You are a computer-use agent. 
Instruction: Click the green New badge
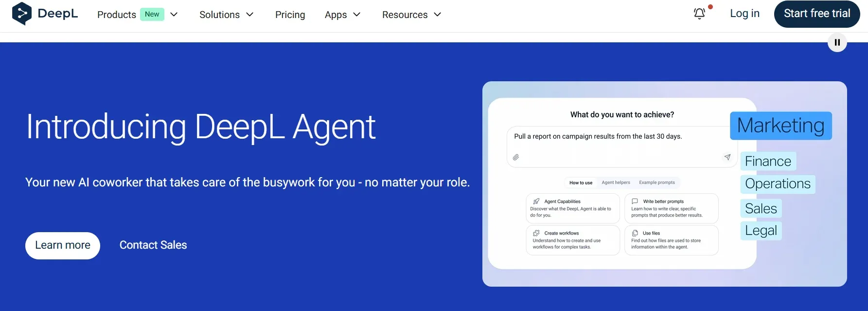(152, 14)
